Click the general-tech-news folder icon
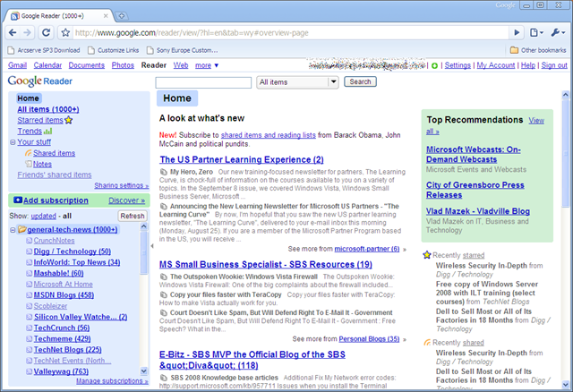573x392 pixels. click(21, 229)
